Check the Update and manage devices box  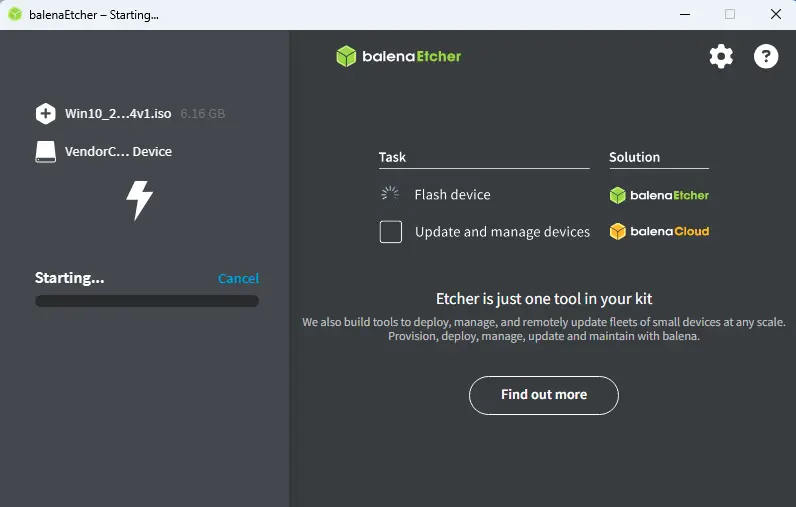click(x=391, y=232)
